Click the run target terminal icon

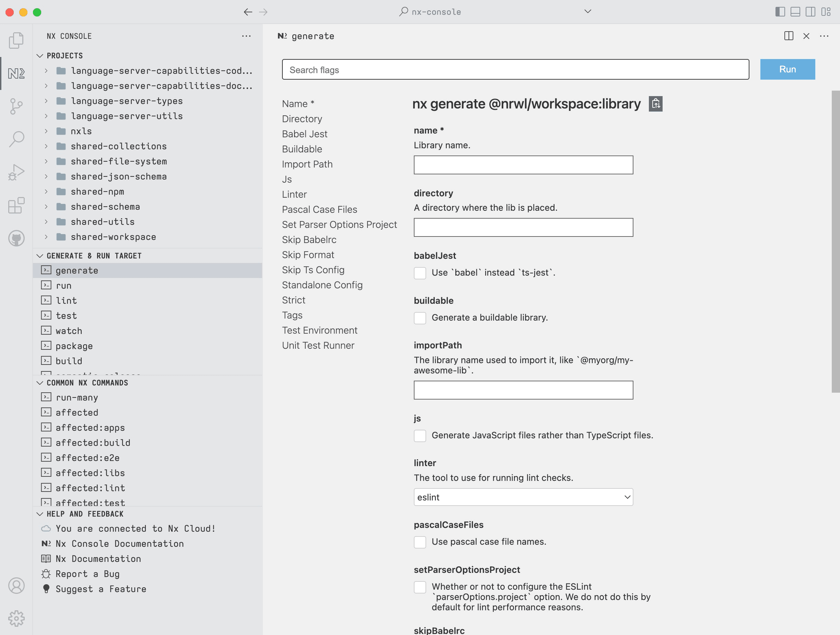(x=46, y=285)
